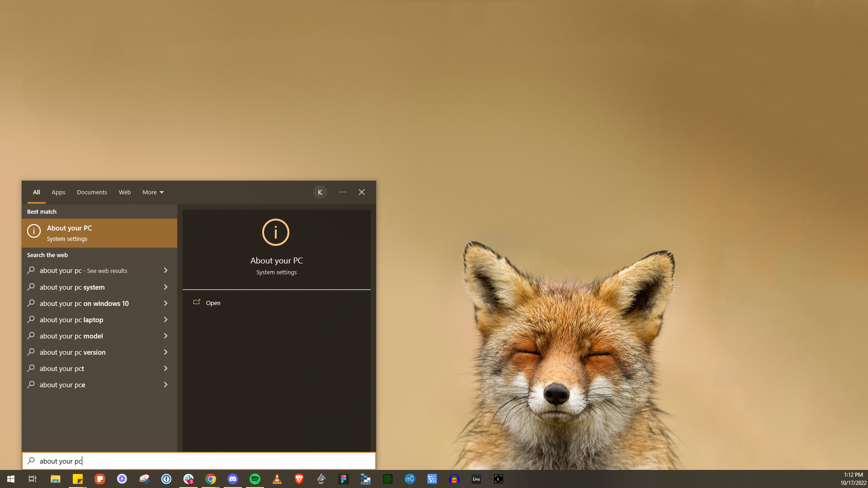
Task: Expand the More dropdown
Action: [153, 192]
